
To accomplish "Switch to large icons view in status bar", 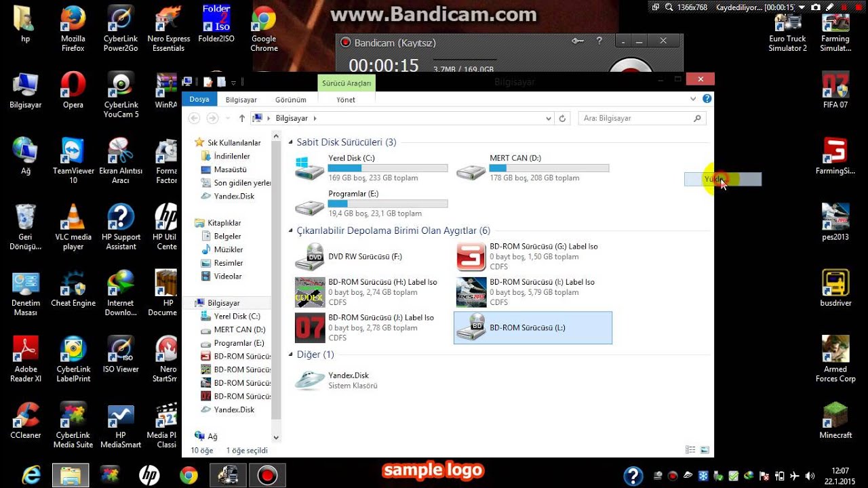I will [705, 450].
